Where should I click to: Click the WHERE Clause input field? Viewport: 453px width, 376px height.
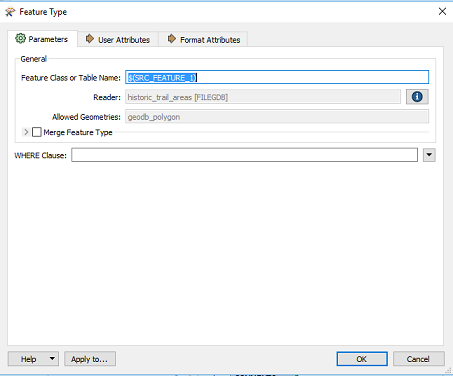click(x=244, y=155)
